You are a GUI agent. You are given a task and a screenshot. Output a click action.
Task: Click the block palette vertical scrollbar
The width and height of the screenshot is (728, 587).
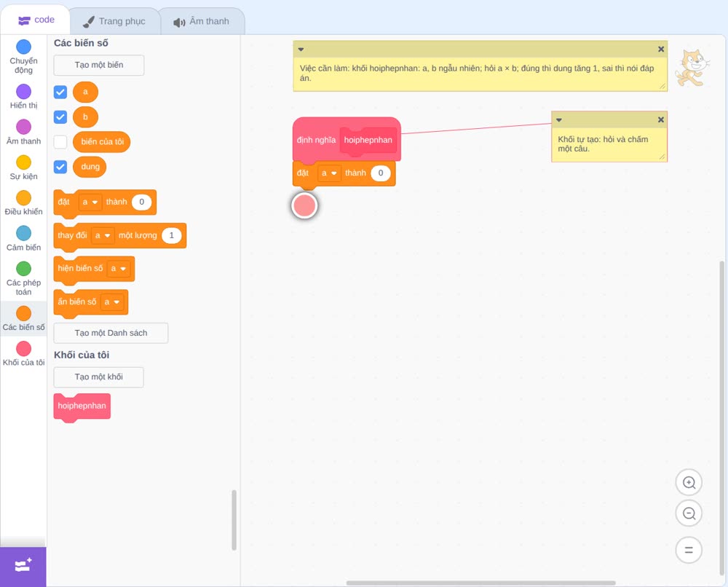(x=234, y=520)
